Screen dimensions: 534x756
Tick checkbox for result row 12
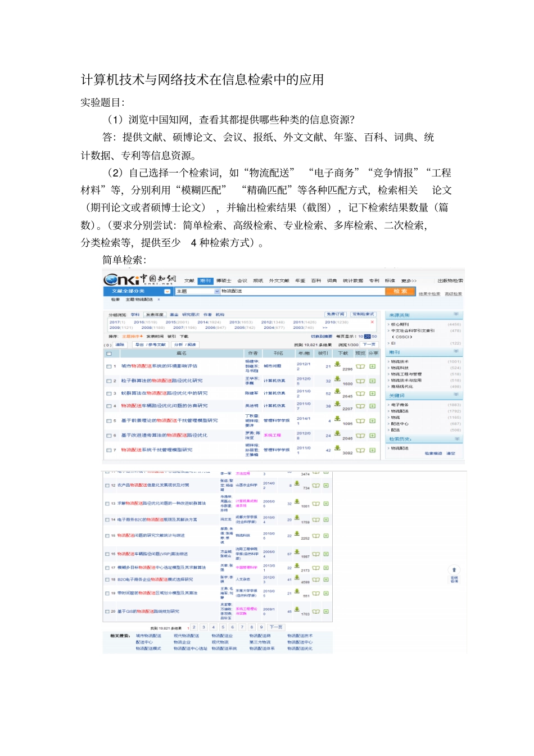click(107, 485)
